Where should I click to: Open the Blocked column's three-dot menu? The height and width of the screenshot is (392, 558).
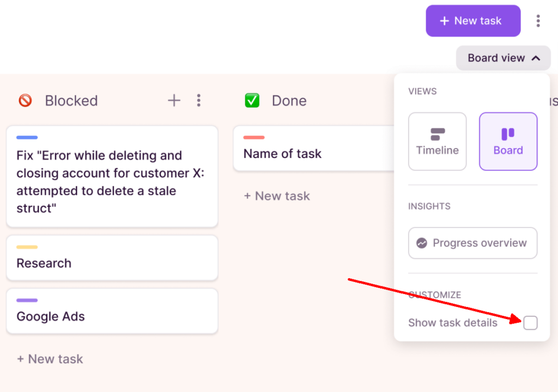(199, 100)
